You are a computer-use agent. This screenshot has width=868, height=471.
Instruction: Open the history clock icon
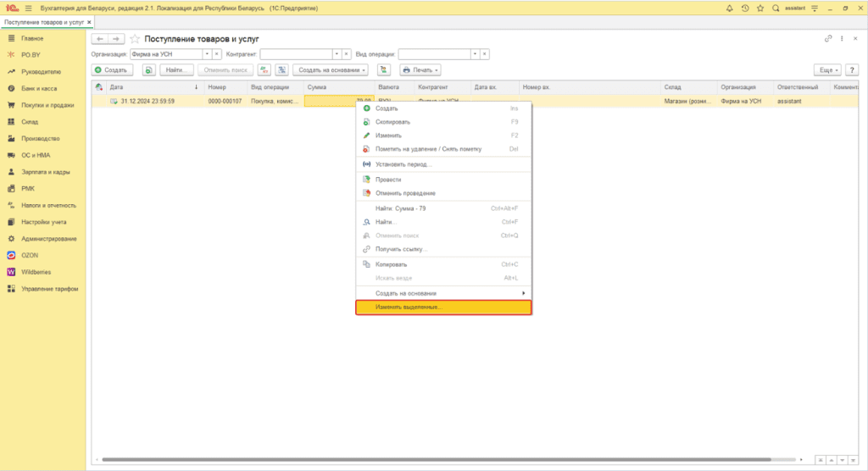[744, 8]
